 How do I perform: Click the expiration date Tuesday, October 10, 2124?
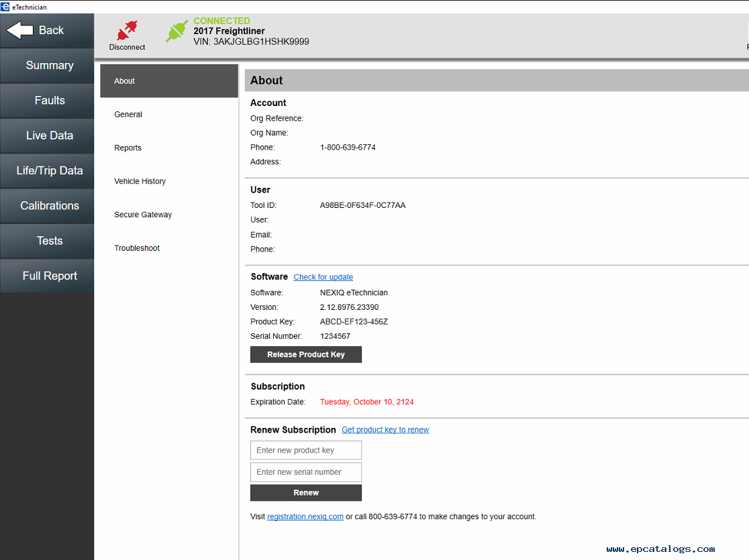[367, 402]
